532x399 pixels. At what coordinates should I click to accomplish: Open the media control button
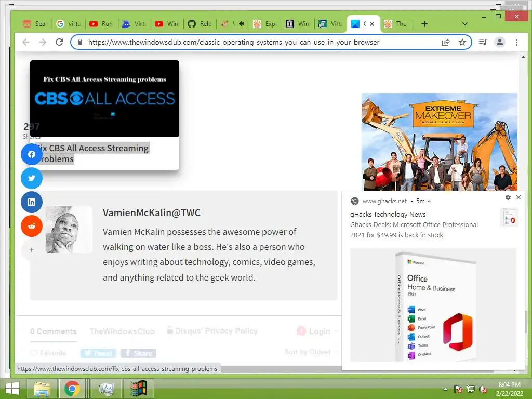click(483, 42)
